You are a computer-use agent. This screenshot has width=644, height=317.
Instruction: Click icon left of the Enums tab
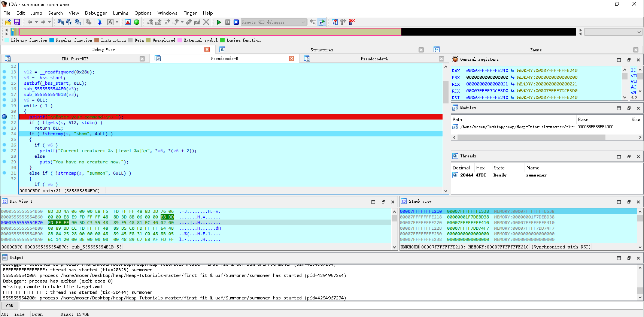click(436, 49)
